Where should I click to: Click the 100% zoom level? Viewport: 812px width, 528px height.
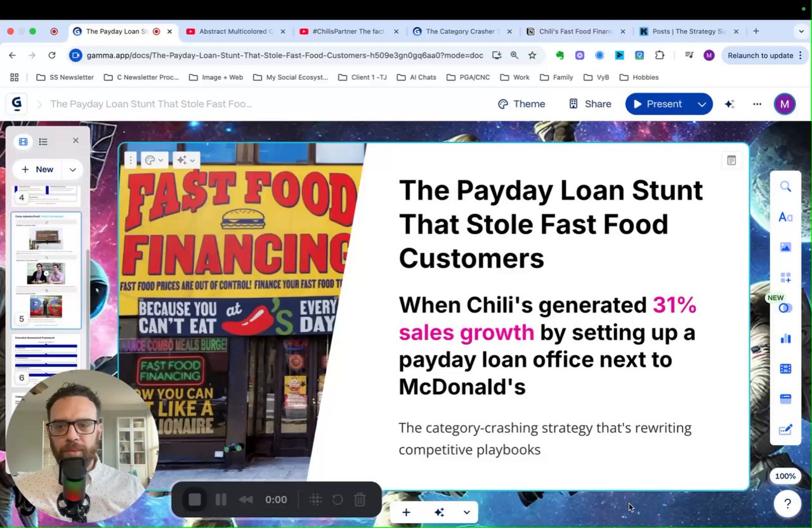click(x=785, y=476)
